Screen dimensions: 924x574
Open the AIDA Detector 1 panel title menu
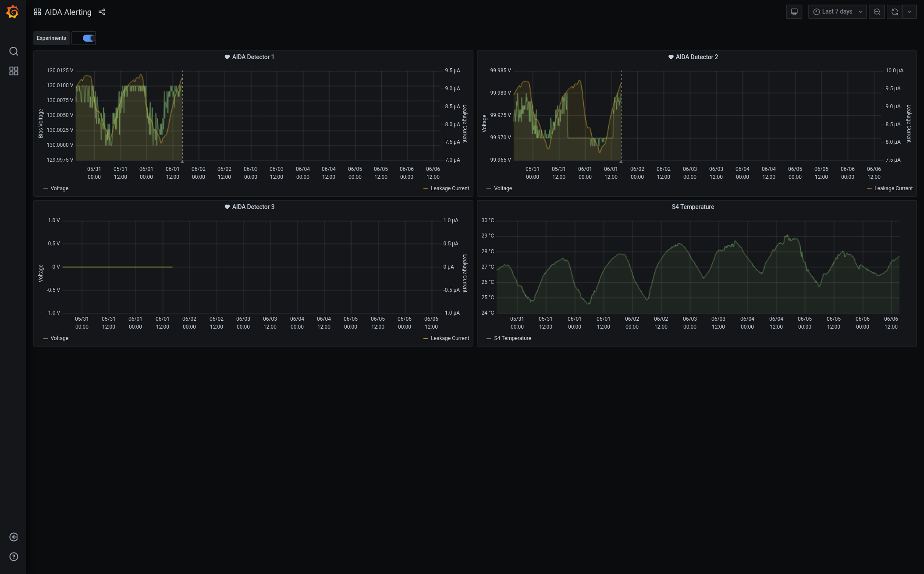[253, 57]
